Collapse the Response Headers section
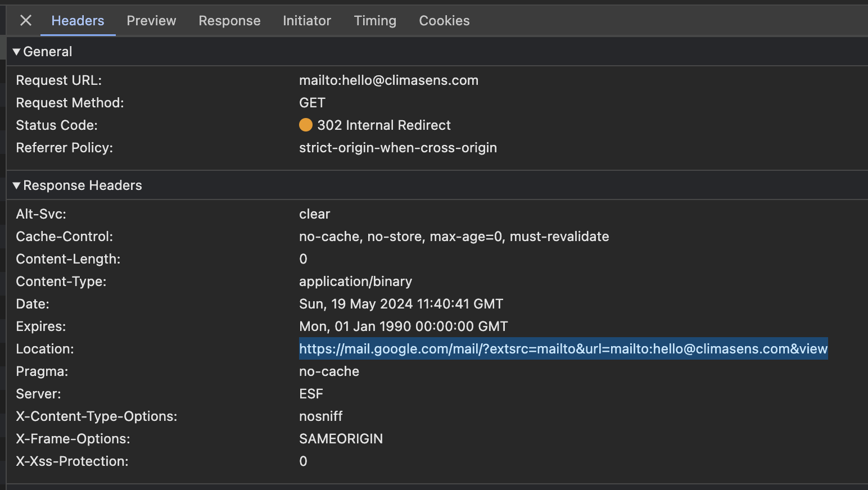The height and width of the screenshot is (490, 868). [17, 185]
